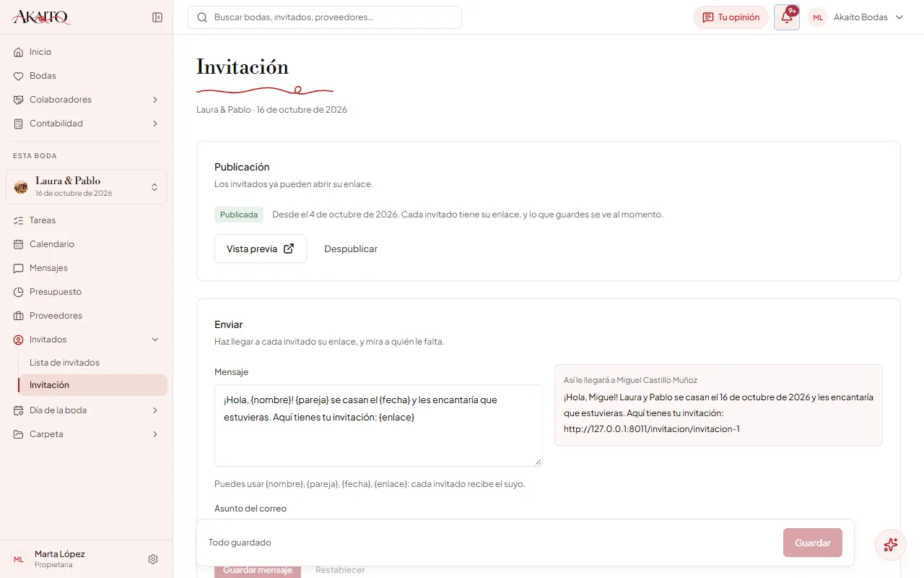The image size is (924, 578).
Task: Click the Publicada status badge
Action: [x=239, y=215]
